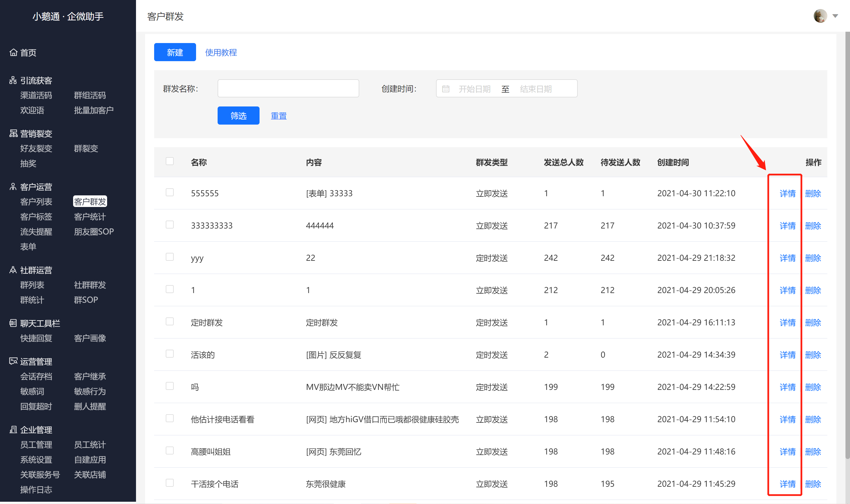Click the calendar icon in date range field
This screenshot has width=850, height=504.
click(446, 89)
